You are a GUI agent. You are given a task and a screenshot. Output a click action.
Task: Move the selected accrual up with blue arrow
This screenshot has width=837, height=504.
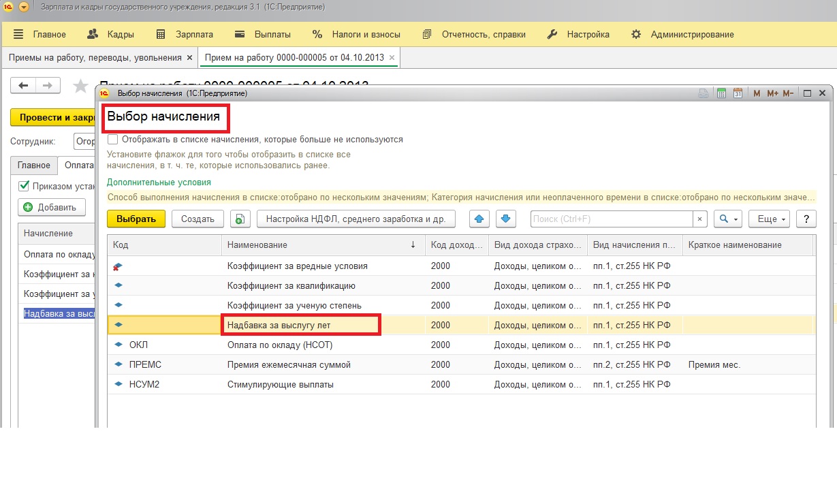click(x=479, y=219)
